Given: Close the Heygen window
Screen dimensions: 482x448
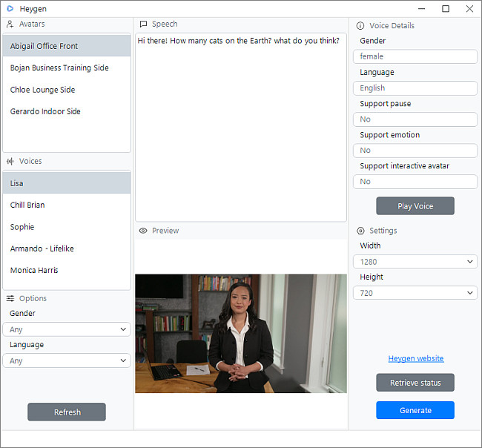Looking at the screenshot, I should (469, 9).
